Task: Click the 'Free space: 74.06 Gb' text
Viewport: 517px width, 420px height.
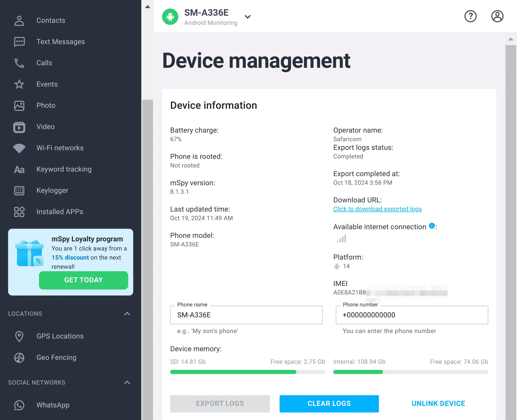Action: click(459, 362)
